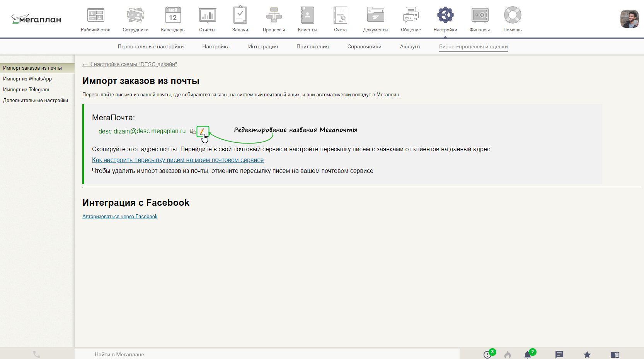Image resolution: width=644 pixels, height=359 pixels.
Task: Open the user profile avatar
Action: 630,19
